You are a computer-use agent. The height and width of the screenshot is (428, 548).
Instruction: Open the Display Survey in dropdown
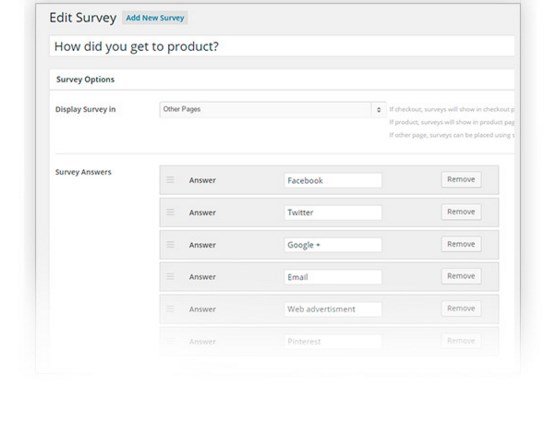[x=273, y=109]
